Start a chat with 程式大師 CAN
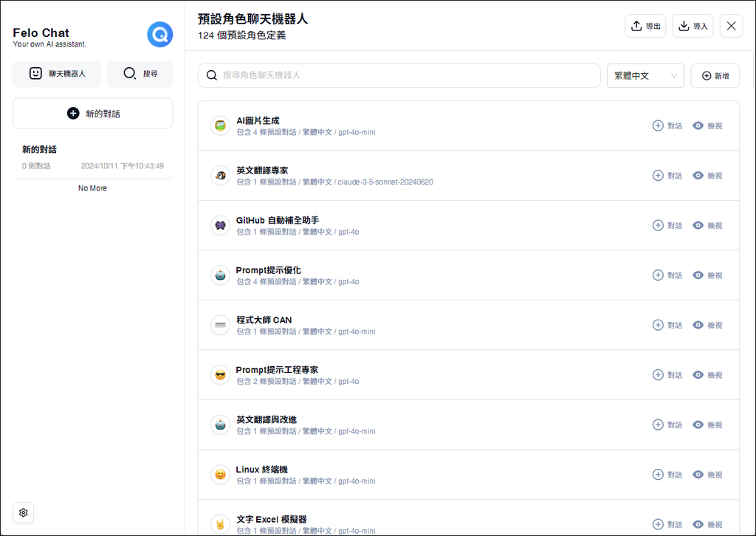The height and width of the screenshot is (536, 756). point(667,325)
